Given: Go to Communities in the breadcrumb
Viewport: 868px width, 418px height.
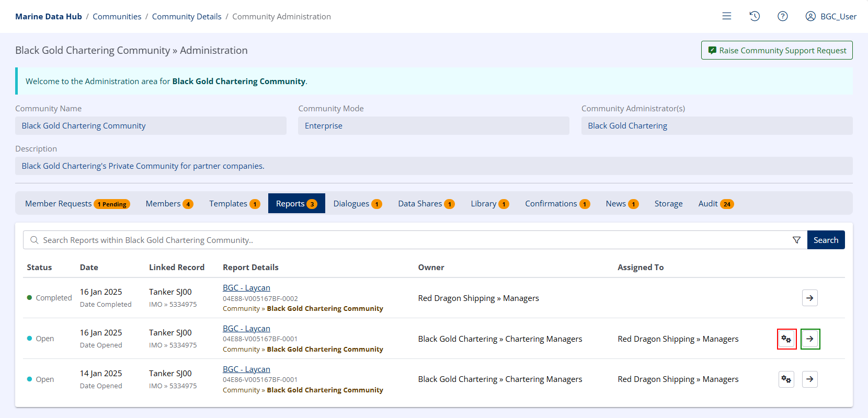Looking at the screenshot, I should coord(117,17).
